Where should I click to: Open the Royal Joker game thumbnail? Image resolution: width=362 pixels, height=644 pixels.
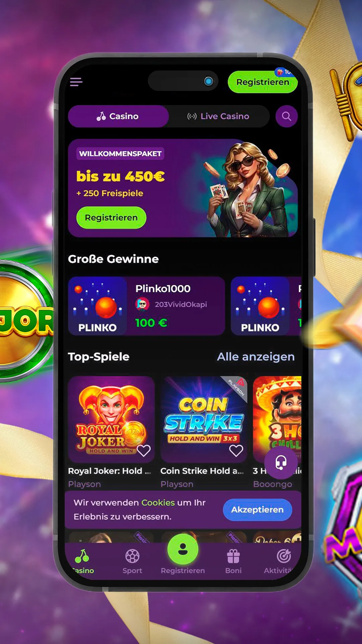(x=111, y=420)
